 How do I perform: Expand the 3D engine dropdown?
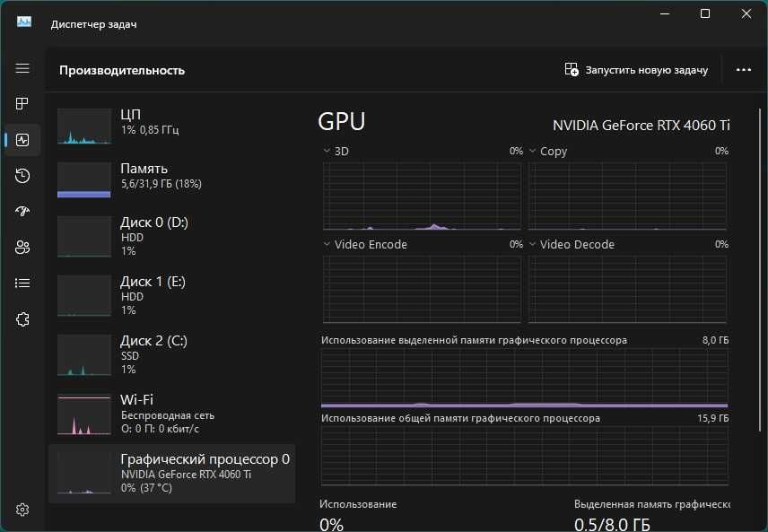click(x=336, y=151)
